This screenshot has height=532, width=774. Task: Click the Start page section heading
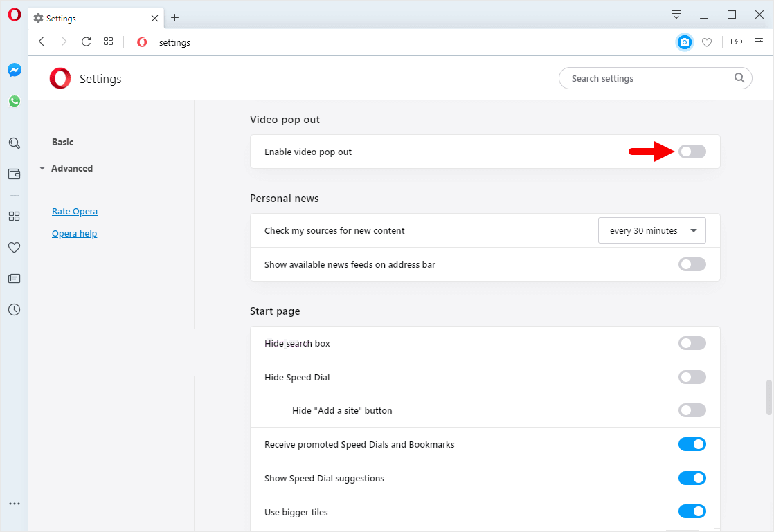click(x=275, y=311)
